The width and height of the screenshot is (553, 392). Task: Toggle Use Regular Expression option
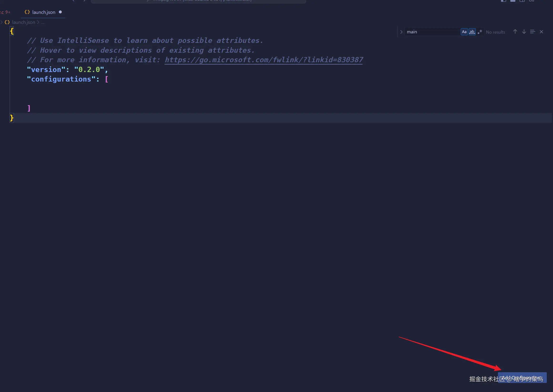click(480, 32)
